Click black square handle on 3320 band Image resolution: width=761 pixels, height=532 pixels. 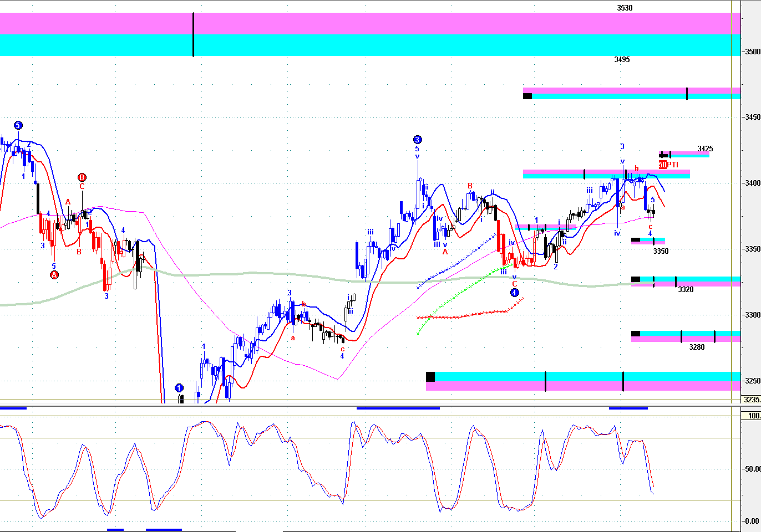click(636, 279)
